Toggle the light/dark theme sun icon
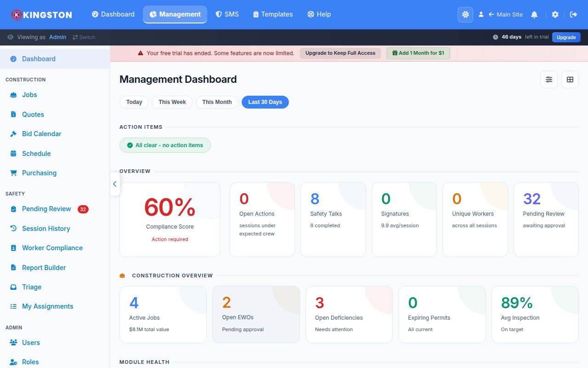Screen dimensions: 588x368 [x=465, y=15]
